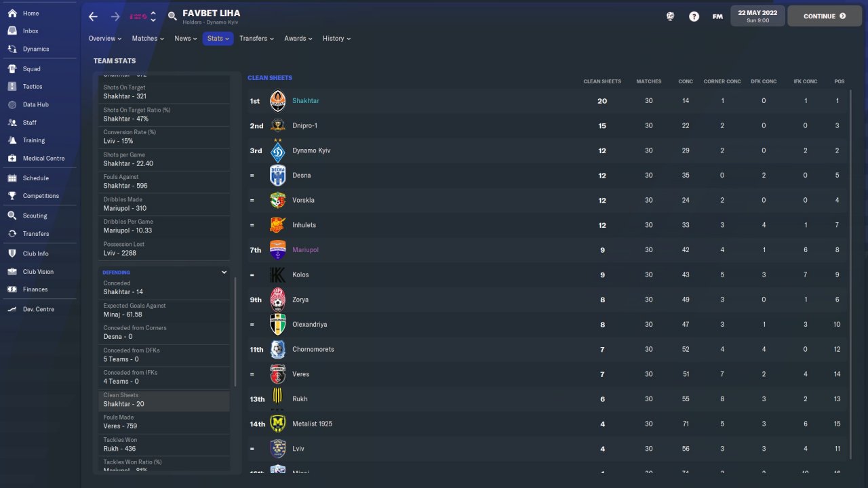868x488 pixels.
Task: Click the FM logo button
Action: pos(717,16)
